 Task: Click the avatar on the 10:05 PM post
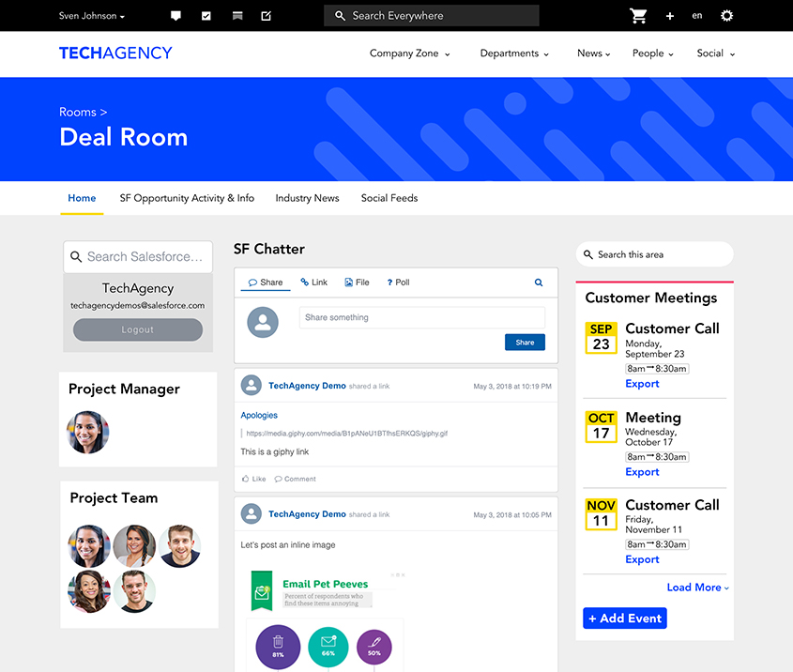click(x=251, y=513)
